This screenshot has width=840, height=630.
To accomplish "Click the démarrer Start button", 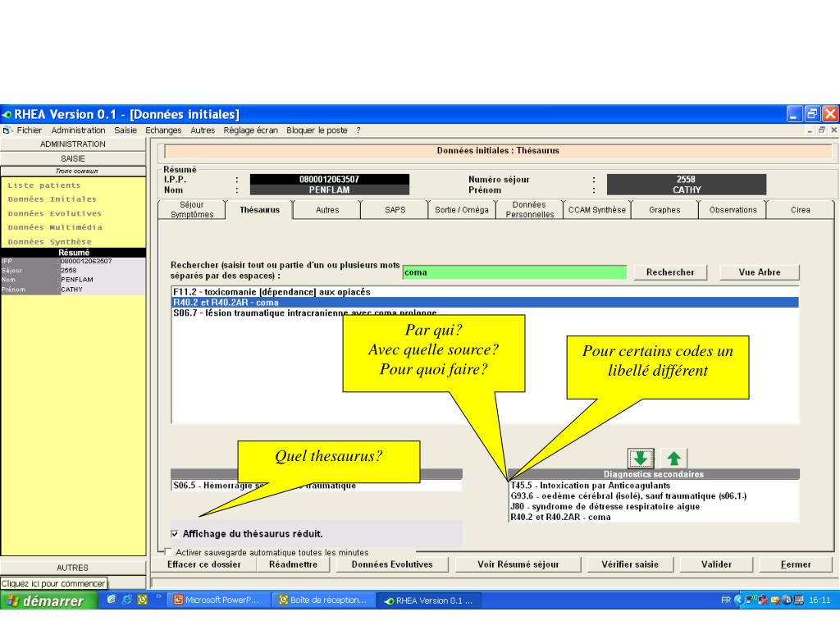I will 49,600.
